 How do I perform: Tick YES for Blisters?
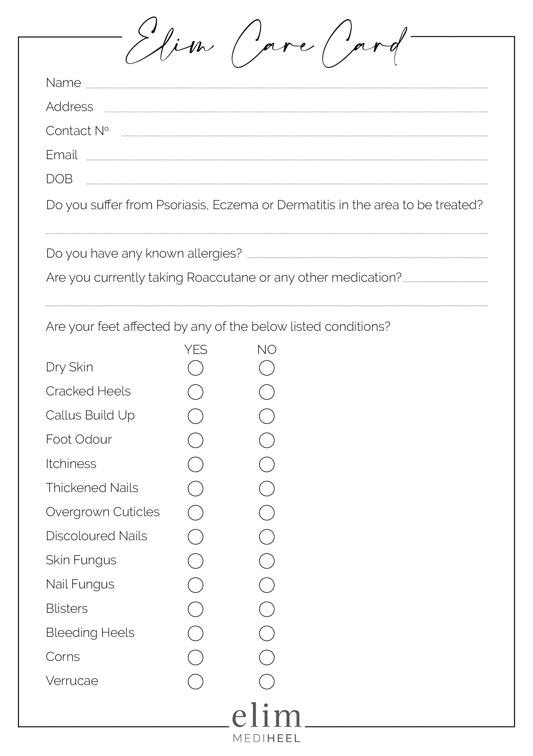195,609
